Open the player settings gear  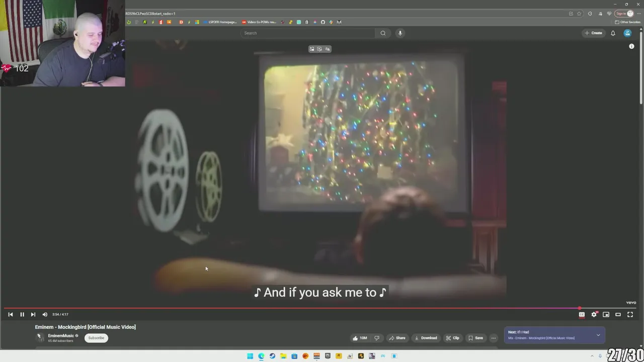pos(594,314)
